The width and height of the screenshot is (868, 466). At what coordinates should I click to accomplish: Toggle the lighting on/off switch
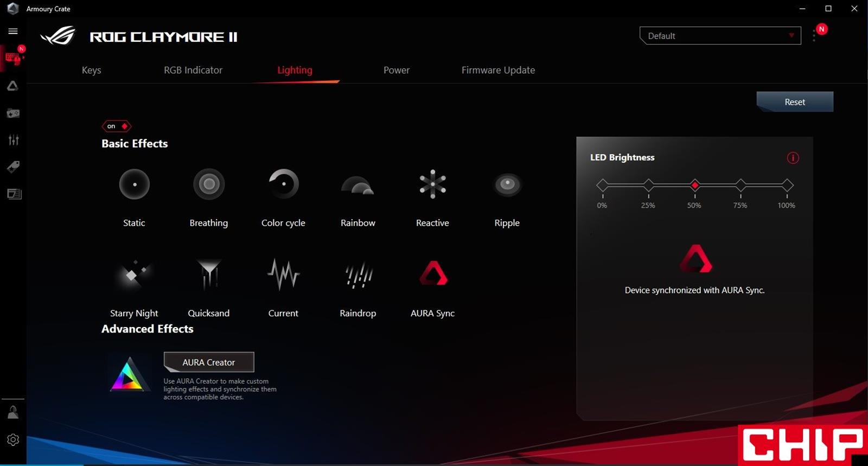coord(117,126)
